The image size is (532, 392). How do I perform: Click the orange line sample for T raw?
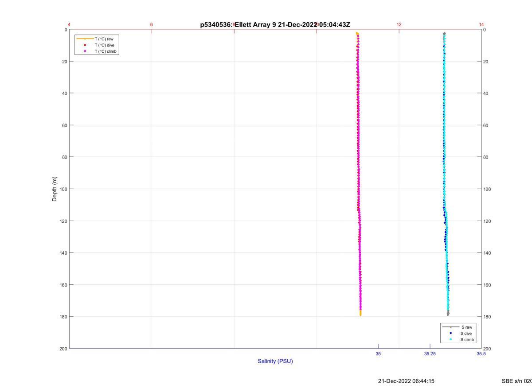(85, 39)
